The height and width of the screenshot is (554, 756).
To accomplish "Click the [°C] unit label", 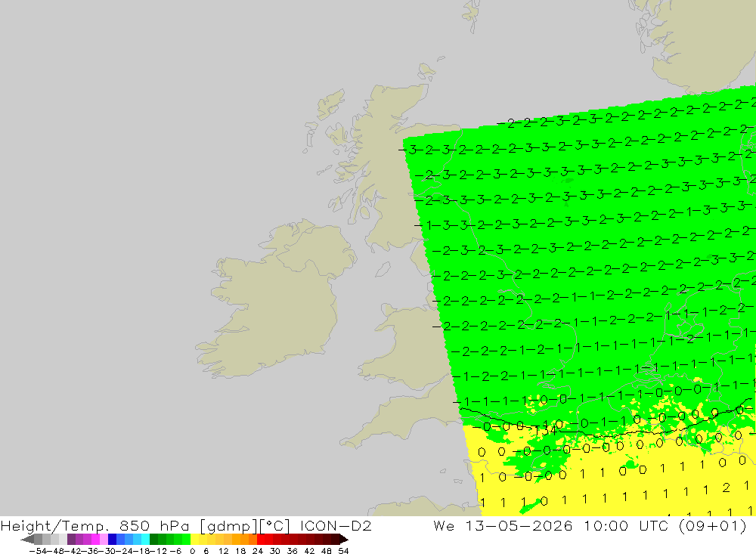I will pyautogui.click(x=275, y=526).
